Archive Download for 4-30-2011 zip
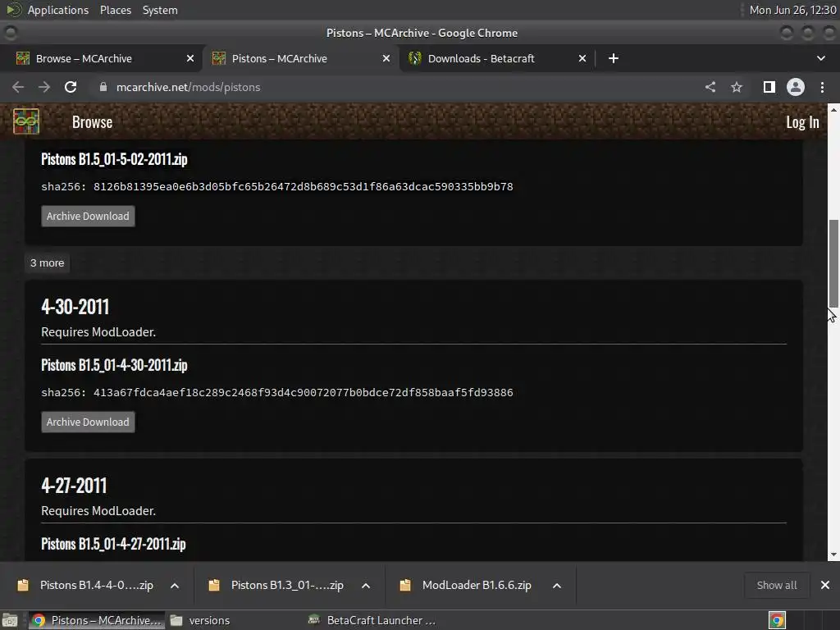840x630 pixels. (x=88, y=422)
